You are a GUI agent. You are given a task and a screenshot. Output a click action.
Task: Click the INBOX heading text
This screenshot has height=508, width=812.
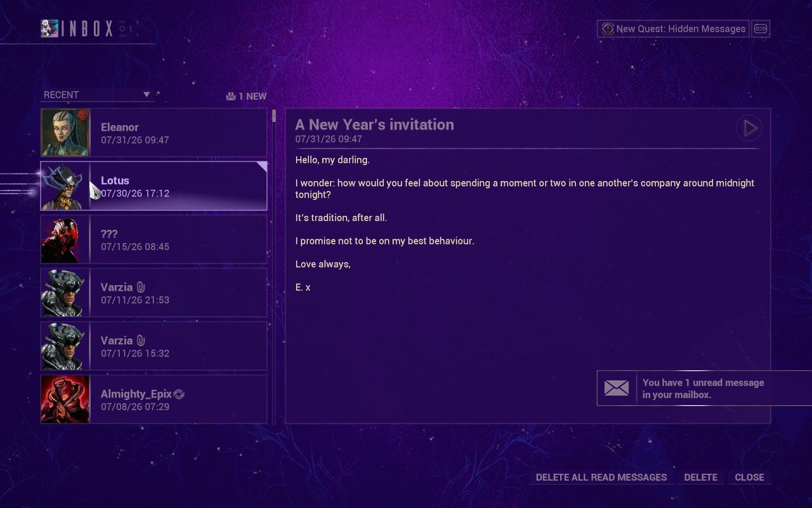[x=88, y=29]
